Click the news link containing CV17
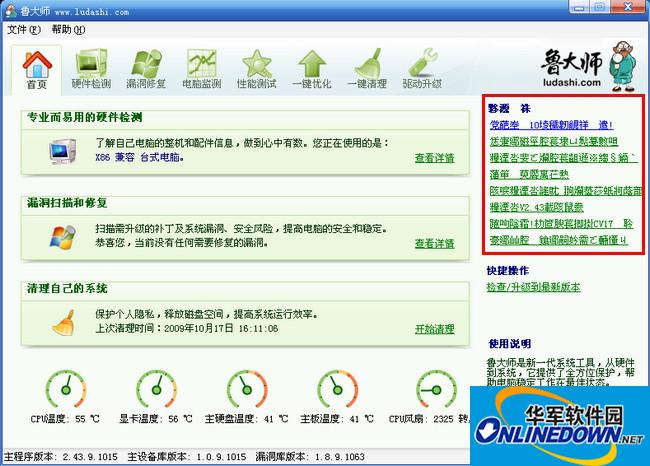Screen dimensions: 650x466 point(561,224)
